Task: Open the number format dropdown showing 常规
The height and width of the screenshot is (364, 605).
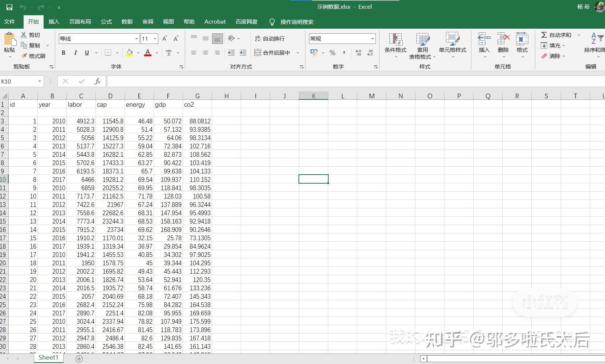Action: 372,38
